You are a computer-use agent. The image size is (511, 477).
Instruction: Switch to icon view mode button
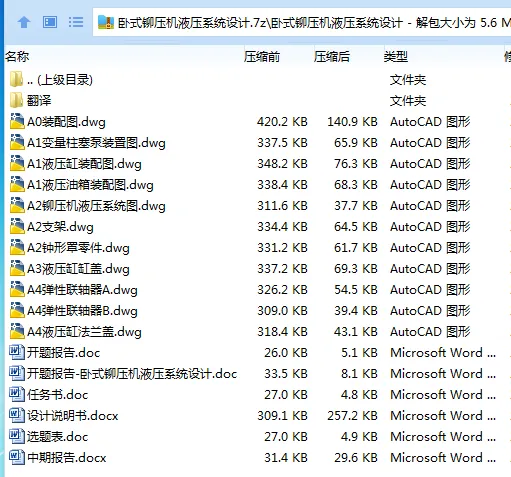coord(50,22)
